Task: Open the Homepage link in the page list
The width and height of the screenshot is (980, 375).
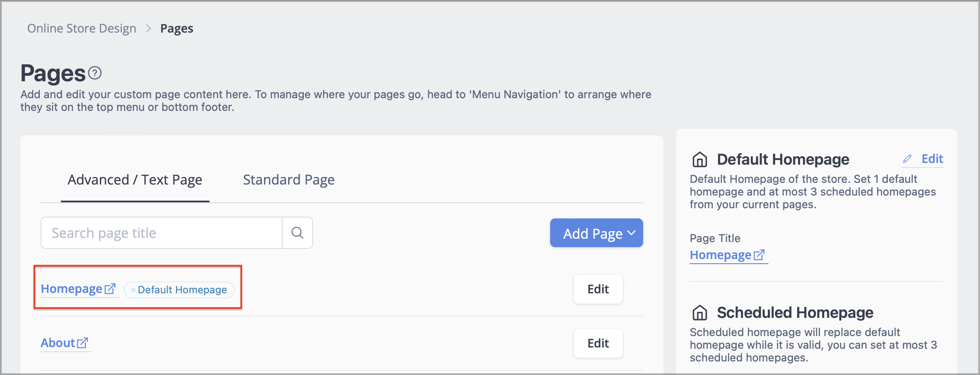Action: [x=72, y=289]
